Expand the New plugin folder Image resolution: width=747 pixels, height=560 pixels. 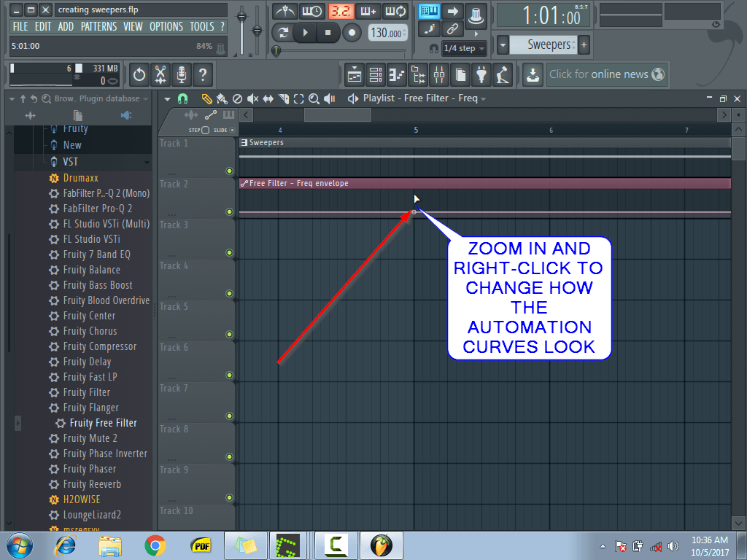point(72,145)
